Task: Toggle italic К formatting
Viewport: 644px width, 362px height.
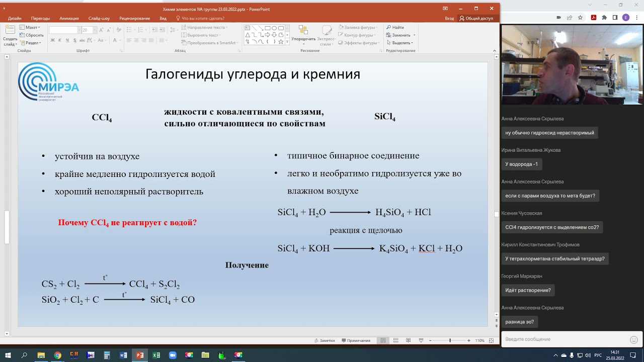Action: click(59, 40)
